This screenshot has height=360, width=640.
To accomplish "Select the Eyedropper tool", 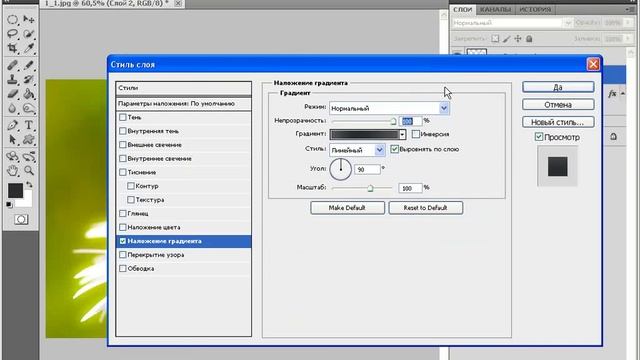I will pyautogui.click(x=29, y=48).
